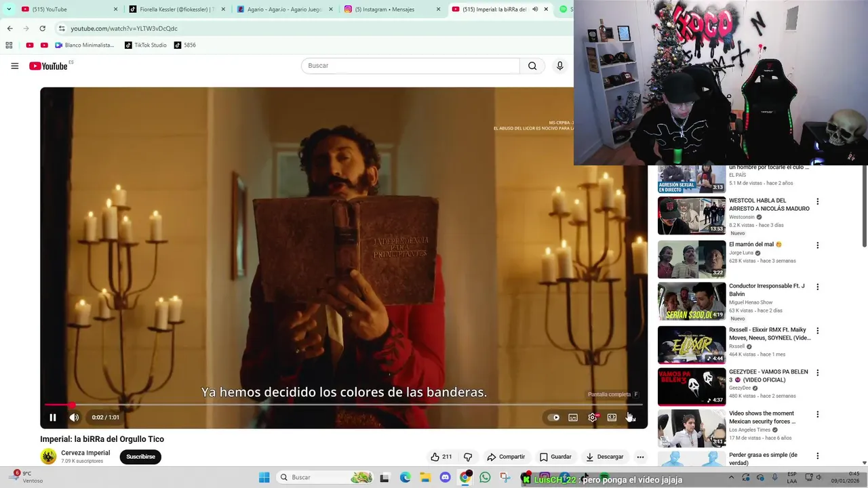This screenshot has height=488, width=868.
Task: Mute the Imperial tab via speaker icon
Action: (535, 9)
